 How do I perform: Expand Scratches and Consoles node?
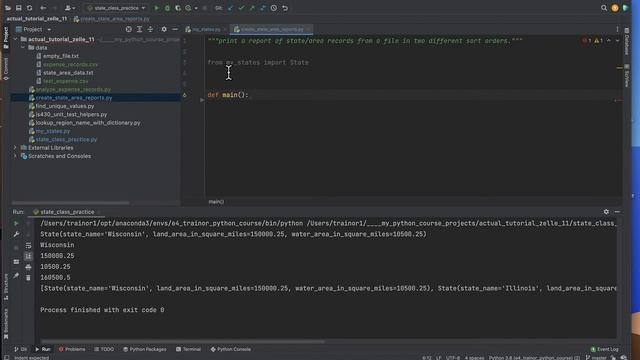click(x=16, y=156)
